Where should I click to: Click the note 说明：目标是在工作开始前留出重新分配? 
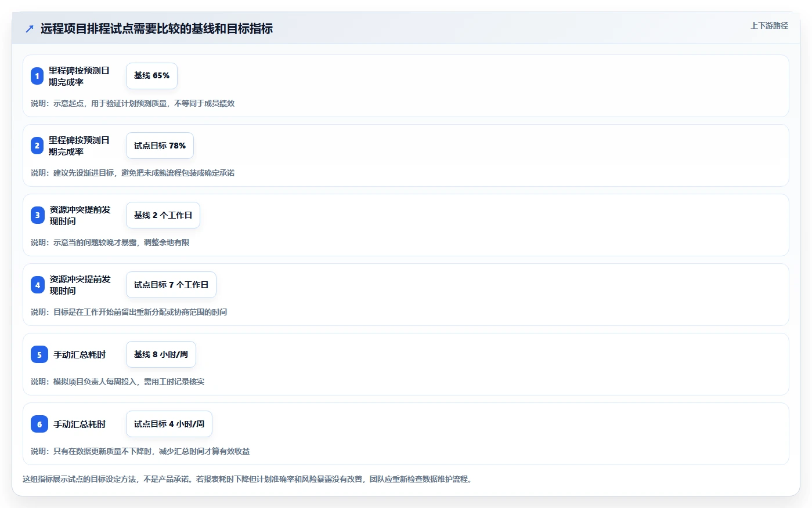pyautogui.click(x=129, y=312)
